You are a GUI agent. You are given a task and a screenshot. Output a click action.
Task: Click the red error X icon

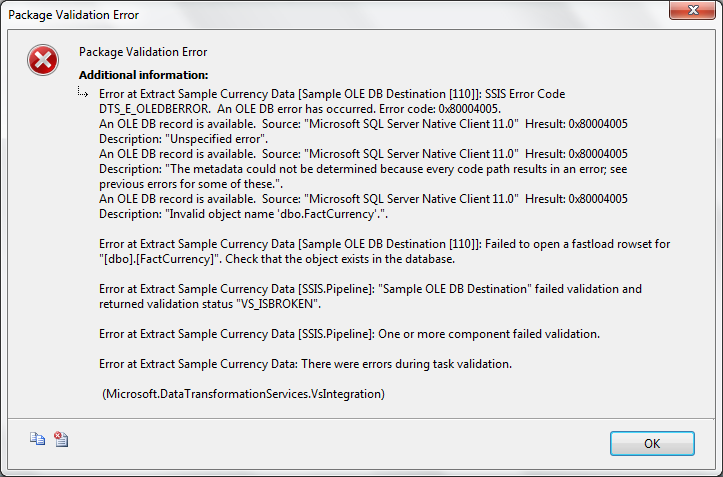43,60
